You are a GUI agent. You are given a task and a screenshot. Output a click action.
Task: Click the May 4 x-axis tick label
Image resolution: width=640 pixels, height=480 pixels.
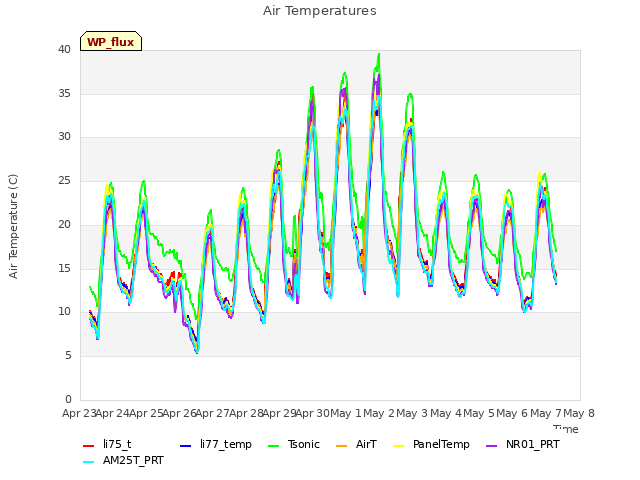(446, 413)
